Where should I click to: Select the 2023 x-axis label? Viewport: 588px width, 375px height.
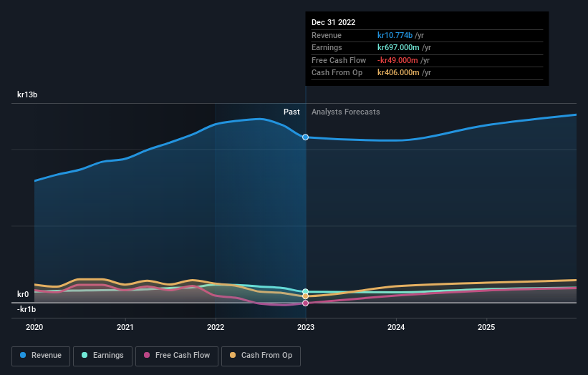coord(306,327)
